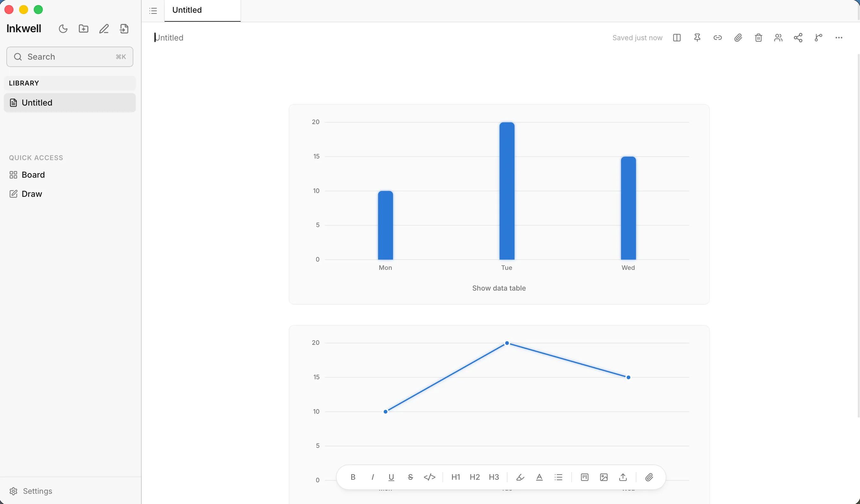
Task: Click the share icon in the header
Action: click(798, 38)
